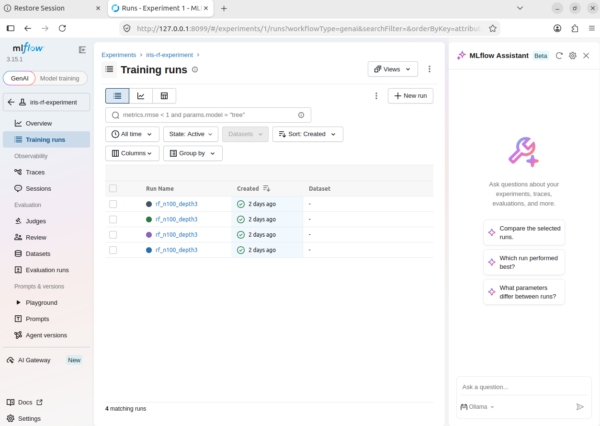
Task: Toggle the browser sidebar icon
Action: [11, 28]
